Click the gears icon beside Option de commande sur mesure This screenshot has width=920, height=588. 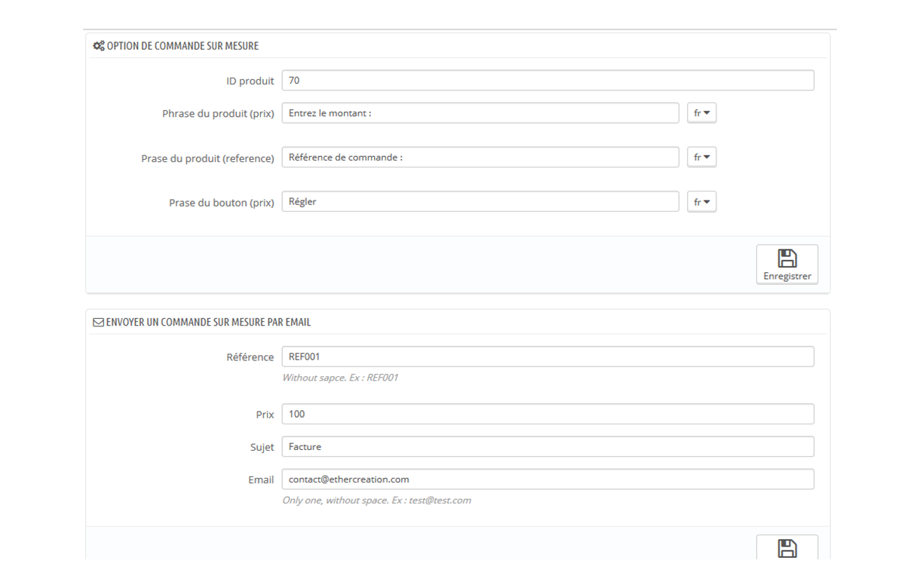tap(99, 46)
